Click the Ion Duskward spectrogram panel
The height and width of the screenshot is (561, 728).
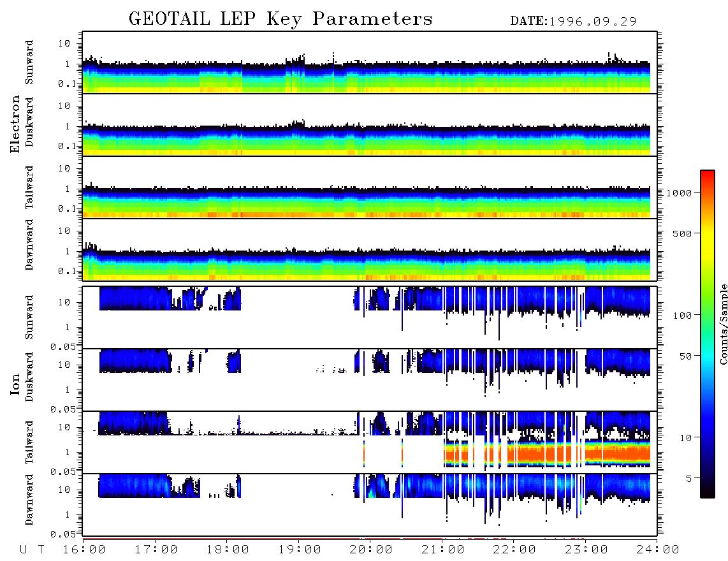[370, 379]
